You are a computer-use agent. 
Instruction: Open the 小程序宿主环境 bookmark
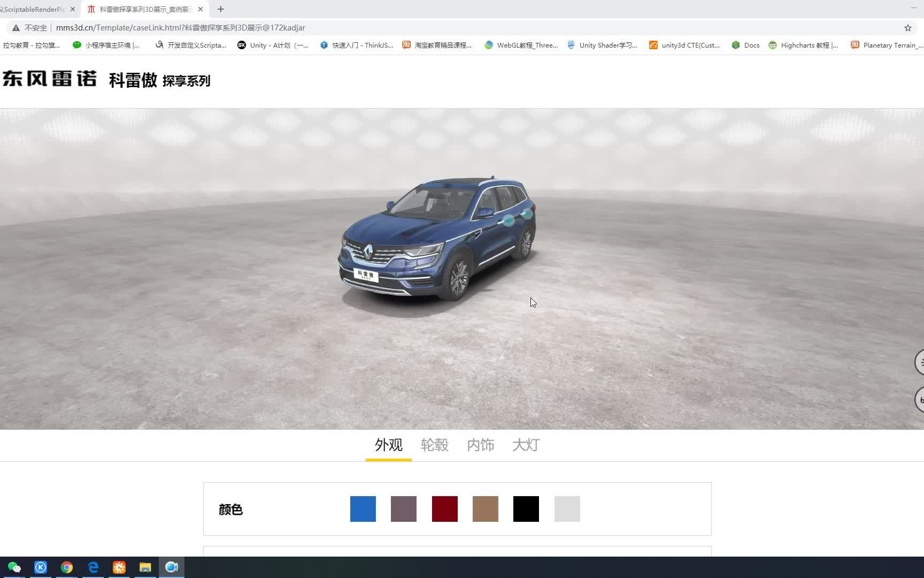coord(106,45)
